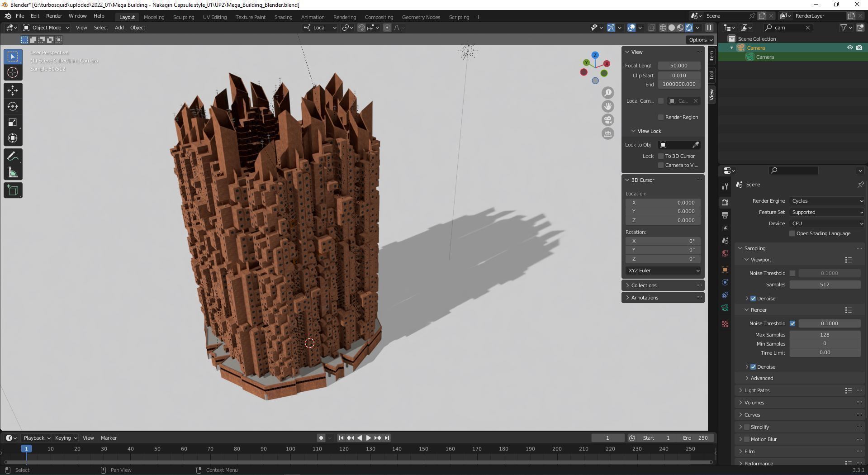868x475 pixels.
Task: Enable the Lock To 3D Cursor checkbox
Action: (661, 156)
